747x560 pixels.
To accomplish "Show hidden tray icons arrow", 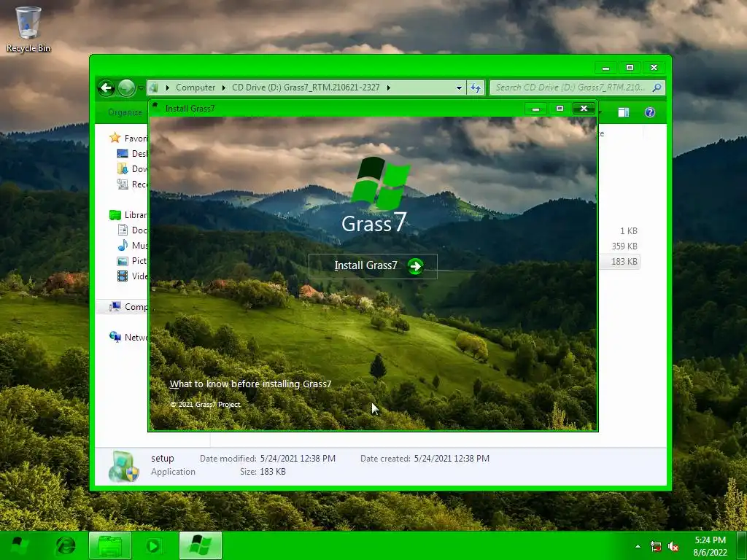I will [638, 546].
